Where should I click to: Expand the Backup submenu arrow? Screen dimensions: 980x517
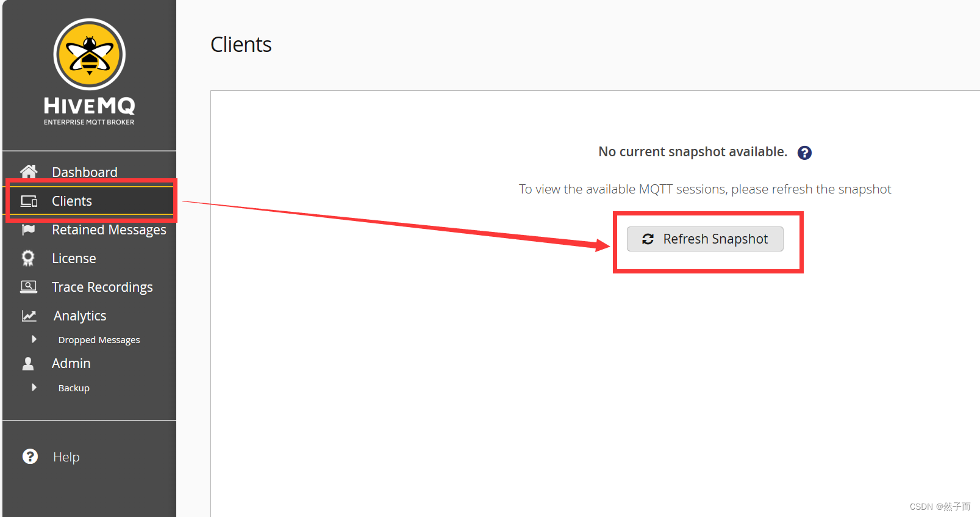click(x=34, y=388)
